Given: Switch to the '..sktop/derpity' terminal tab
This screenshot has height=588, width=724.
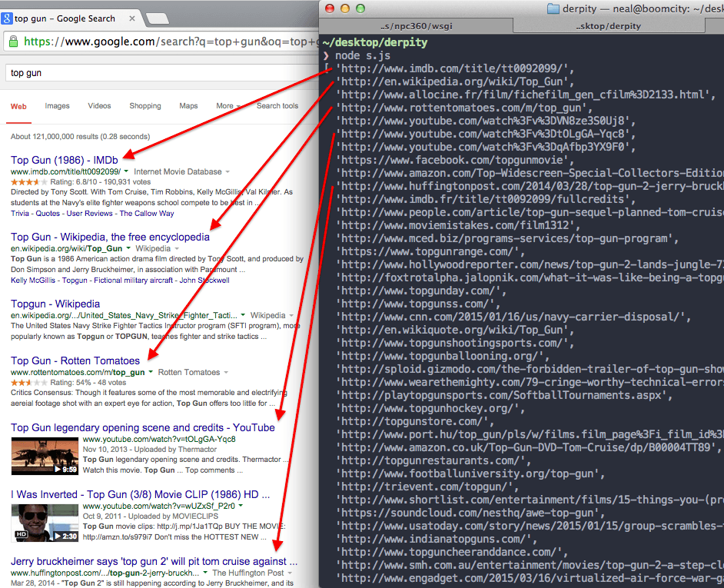Looking at the screenshot, I should point(609,26).
